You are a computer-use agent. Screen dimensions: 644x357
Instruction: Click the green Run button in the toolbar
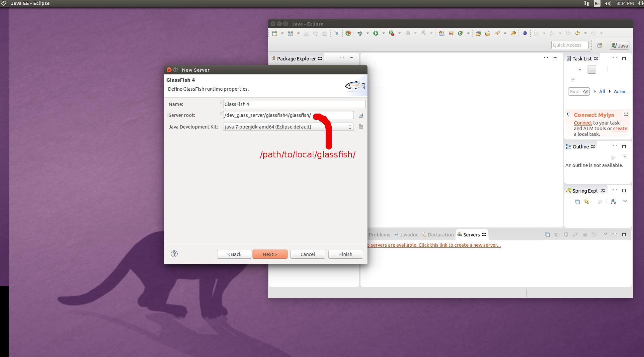coord(376,33)
